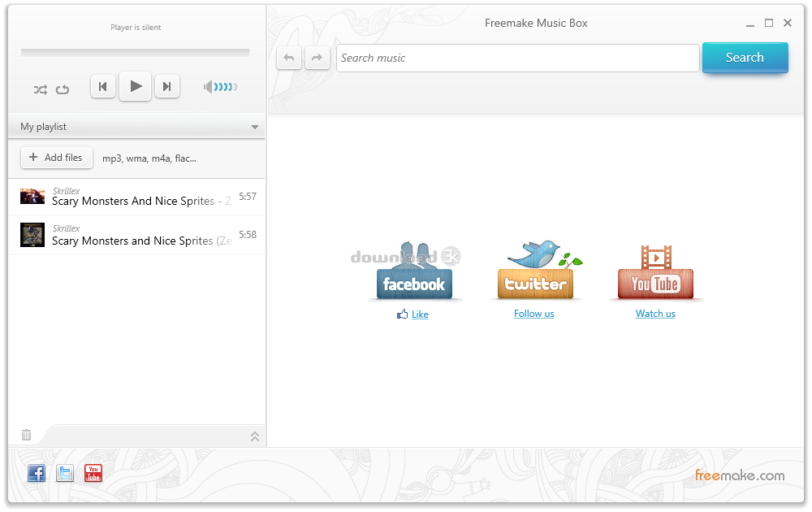
Task: Go back with the left arrow button
Action: [289, 58]
